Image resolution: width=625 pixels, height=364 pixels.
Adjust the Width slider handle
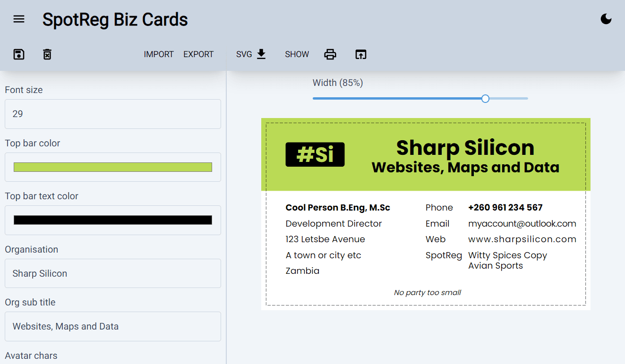[485, 99]
